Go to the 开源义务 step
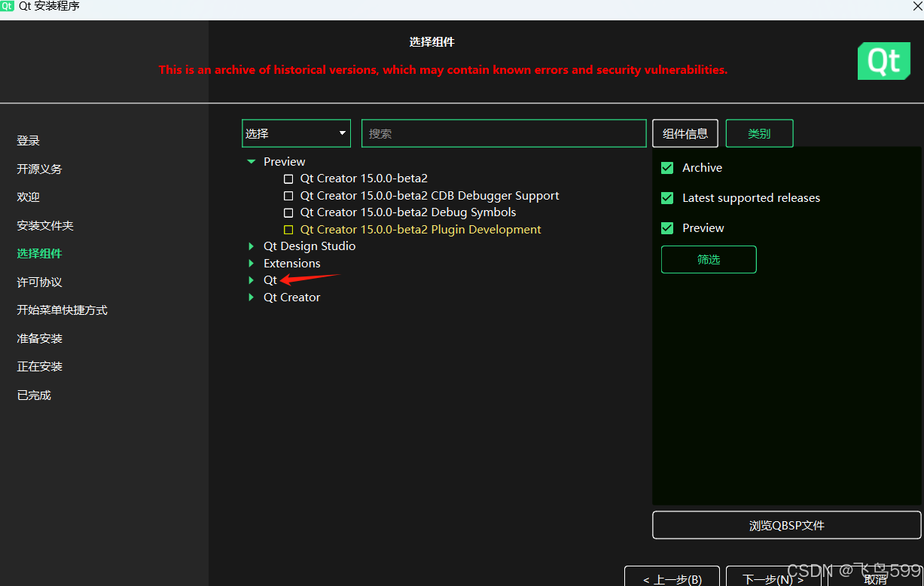 40,169
